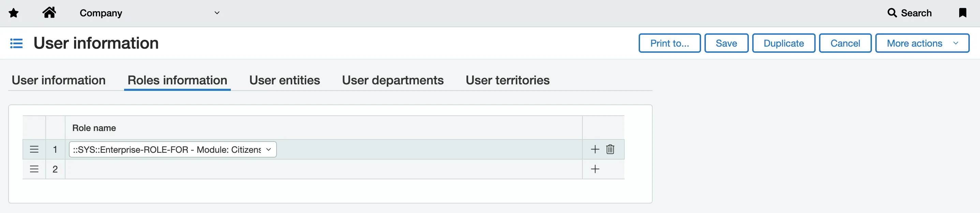980x213 pixels.
Task: Switch to the User entities tab
Action: (285, 81)
